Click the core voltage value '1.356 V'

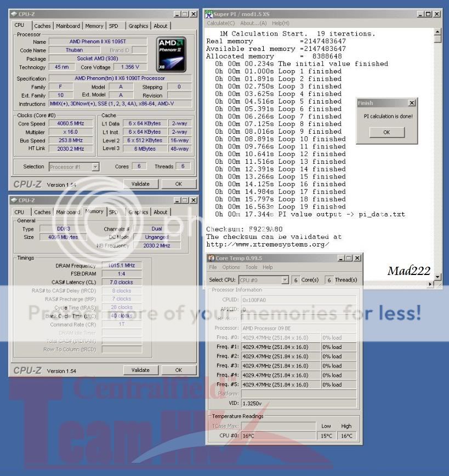[x=130, y=67]
